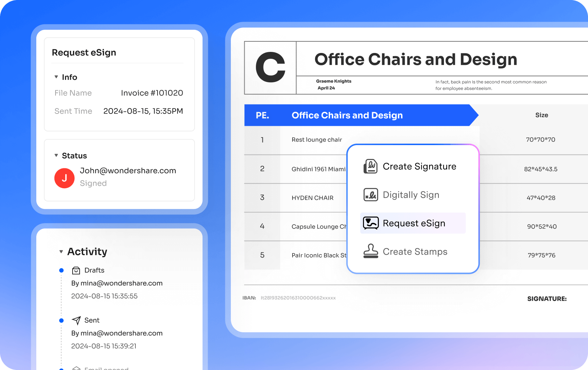Image resolution: width=588 pixels, height=370 pixels.
Task: Click row number 1 cell
Action: pos(262,140)
